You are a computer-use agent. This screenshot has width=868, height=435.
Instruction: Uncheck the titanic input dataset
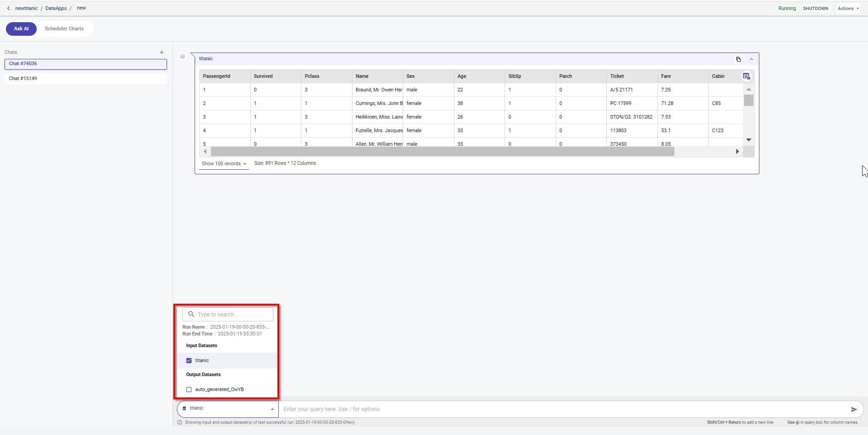(x=189, y=361)
